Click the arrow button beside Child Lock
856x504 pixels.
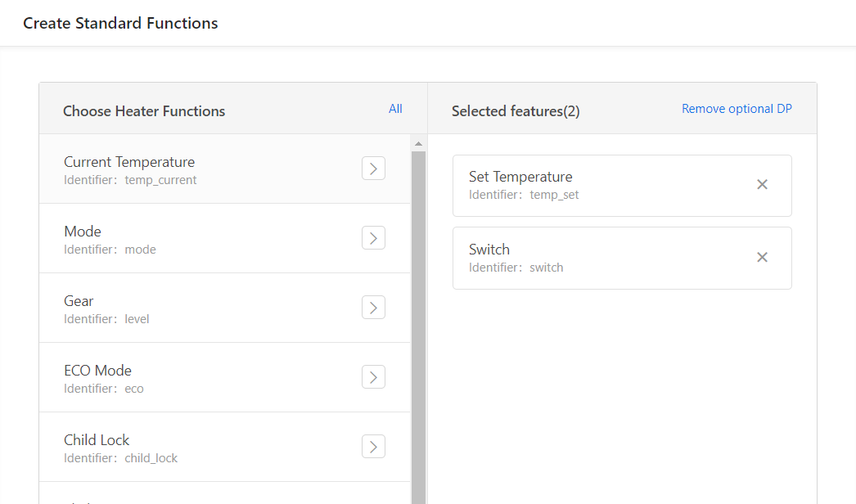373,447
